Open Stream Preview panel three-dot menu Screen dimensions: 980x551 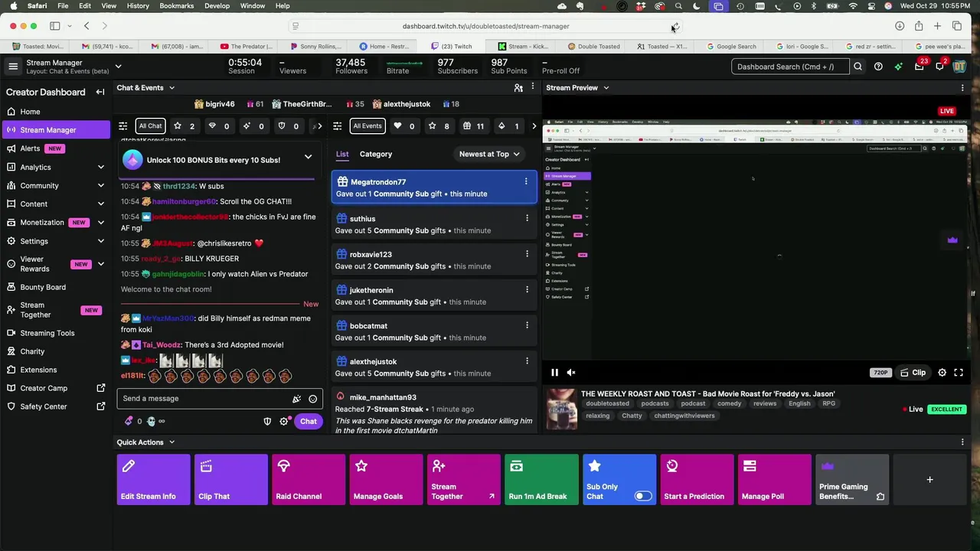[x=962, y=88]
